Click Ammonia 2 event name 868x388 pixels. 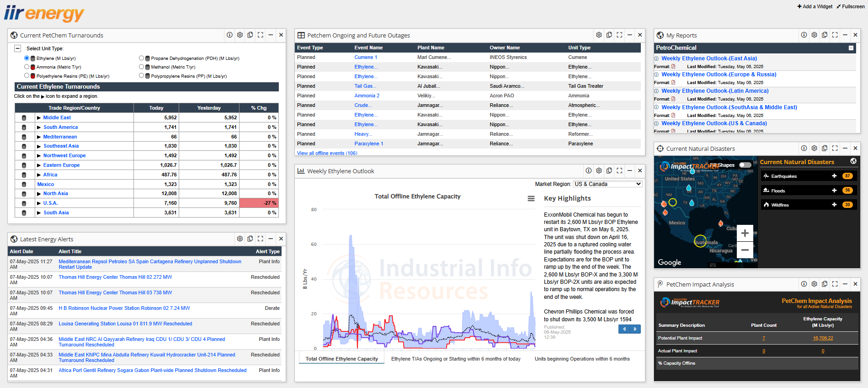[367, 96]
